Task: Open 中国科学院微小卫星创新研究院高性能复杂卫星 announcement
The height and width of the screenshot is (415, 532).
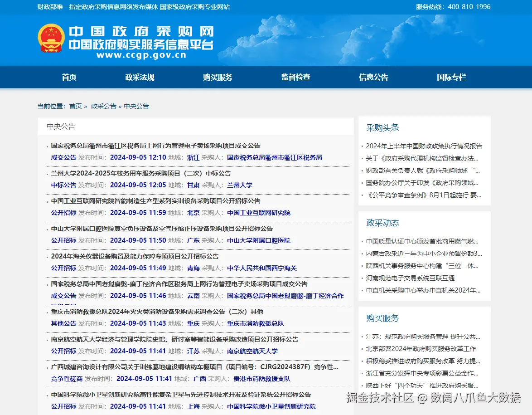Action: click(181, 395)
